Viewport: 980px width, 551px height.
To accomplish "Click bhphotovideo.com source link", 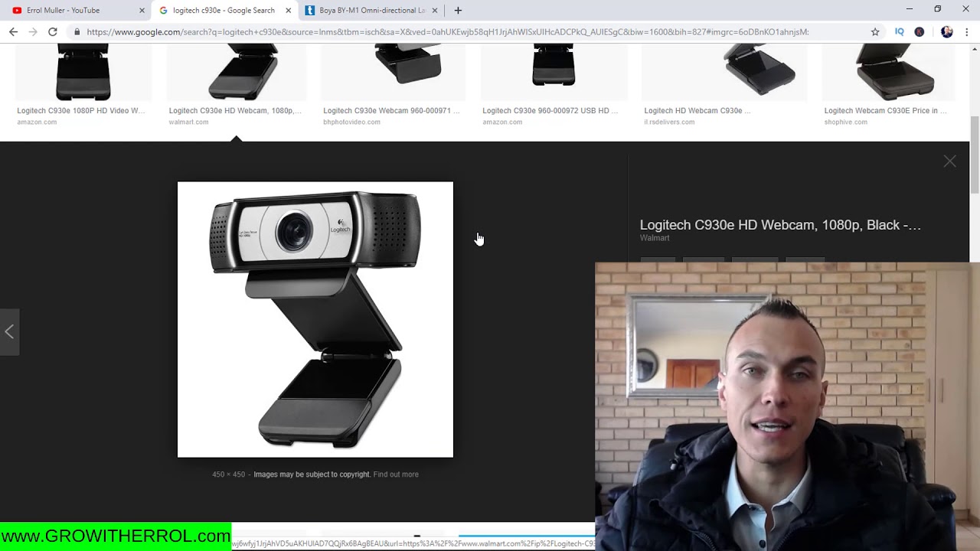I will (x=351, y=122).
